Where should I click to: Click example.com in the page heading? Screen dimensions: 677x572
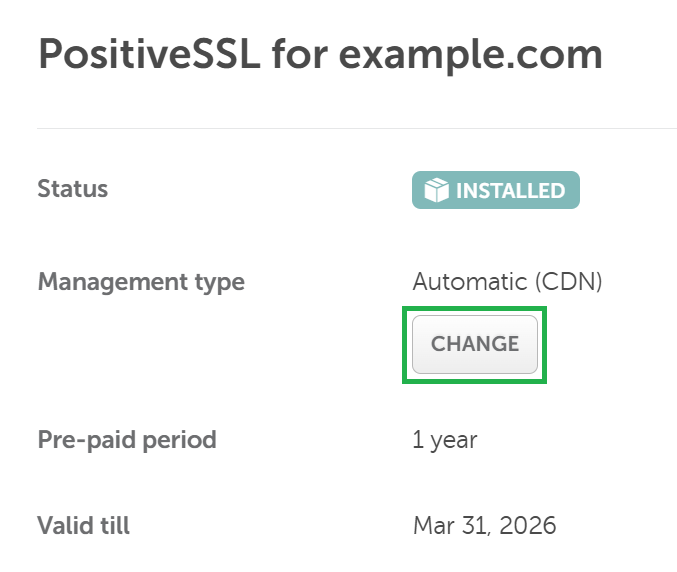click(x=470, y=56)
